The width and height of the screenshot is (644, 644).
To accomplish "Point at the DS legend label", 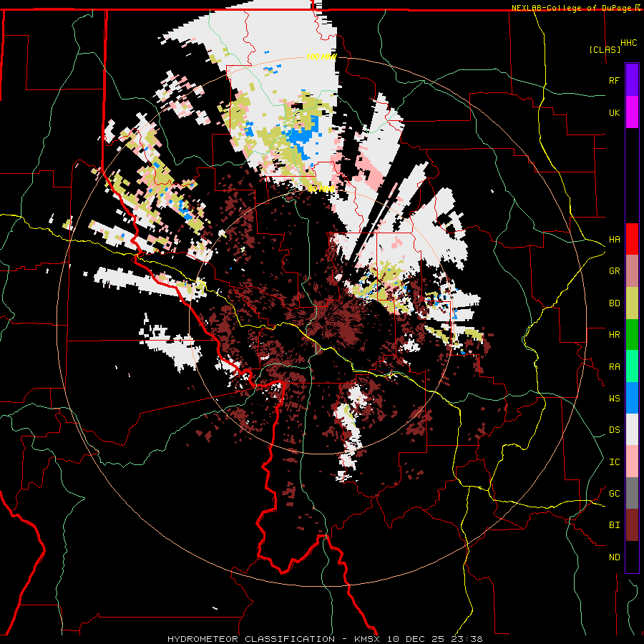I will tap(614, 430).
